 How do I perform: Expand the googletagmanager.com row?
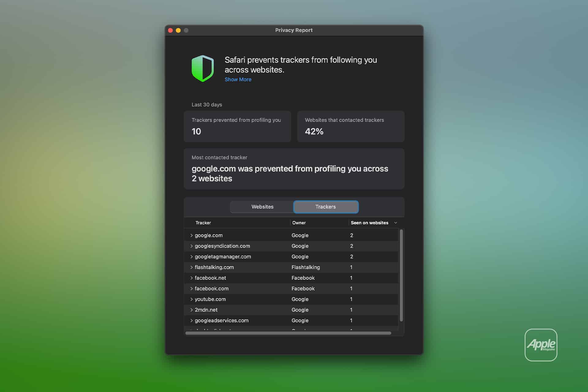tap(191, 257)
